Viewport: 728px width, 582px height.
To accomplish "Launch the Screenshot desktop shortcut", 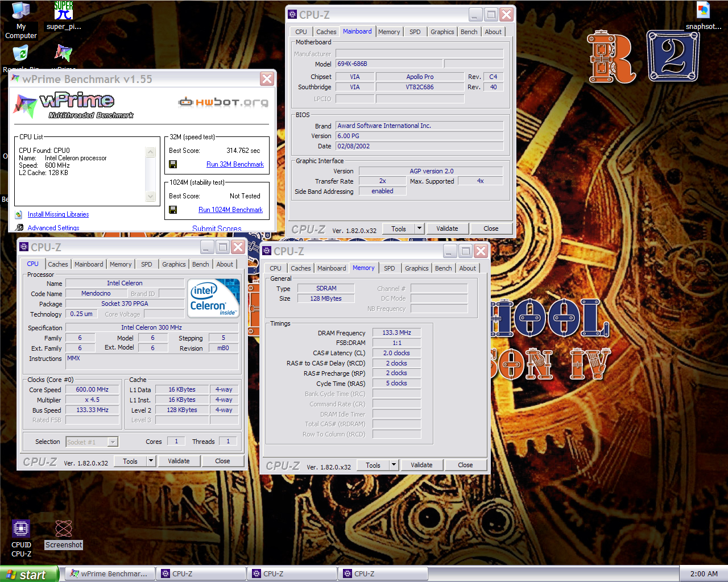I will pos(64,529).
